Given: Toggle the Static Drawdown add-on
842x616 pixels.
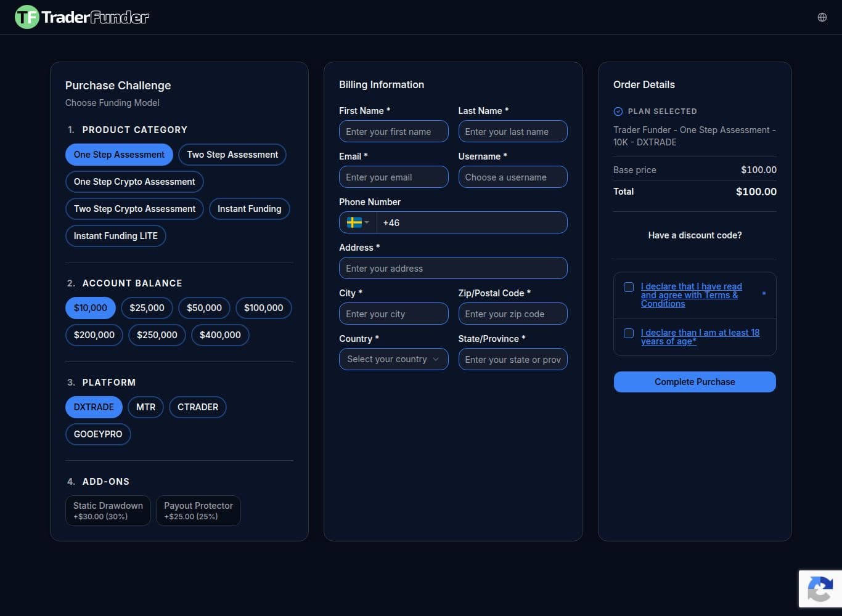Looking at the screenshot, I should point(108,511).
